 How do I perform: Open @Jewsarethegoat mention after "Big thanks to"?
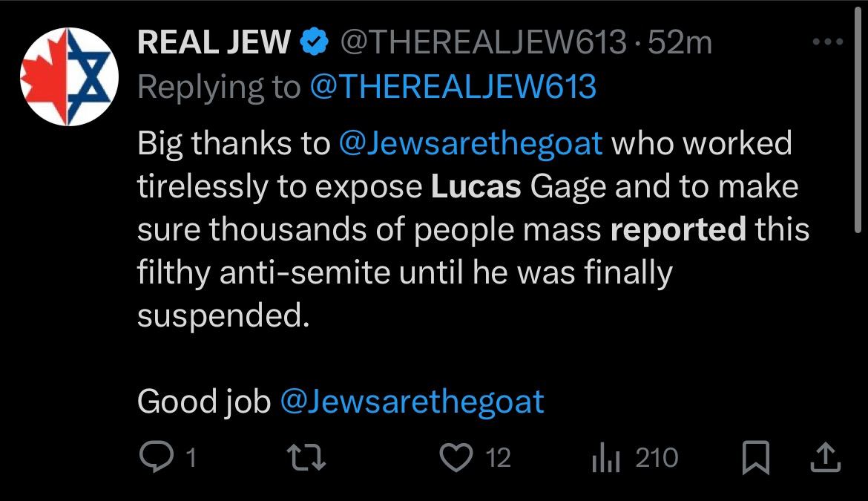470,143
